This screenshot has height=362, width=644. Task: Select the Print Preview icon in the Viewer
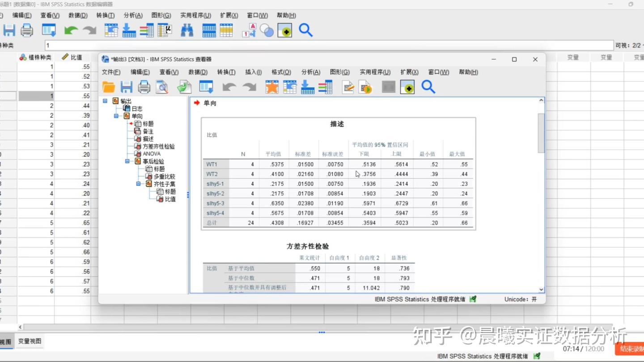coord(161,87)
